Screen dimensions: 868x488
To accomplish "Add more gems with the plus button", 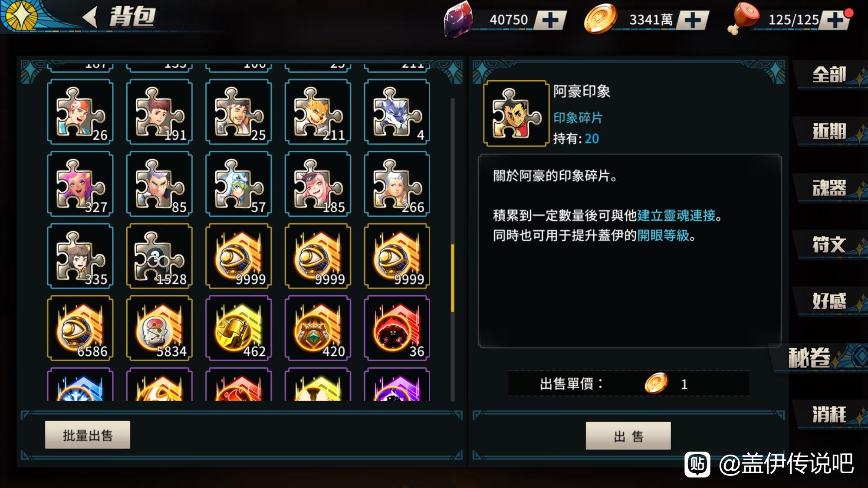I will tap(550, 20).
